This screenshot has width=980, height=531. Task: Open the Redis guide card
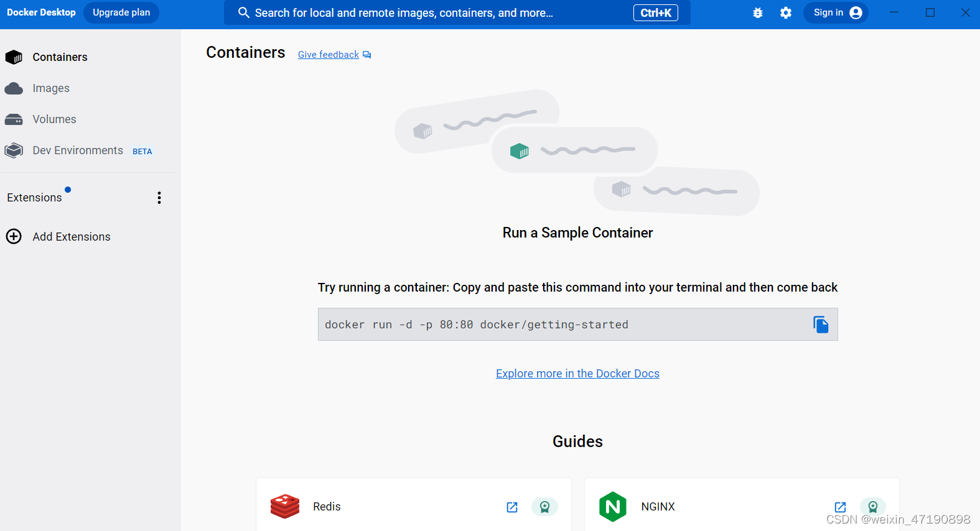413,505
